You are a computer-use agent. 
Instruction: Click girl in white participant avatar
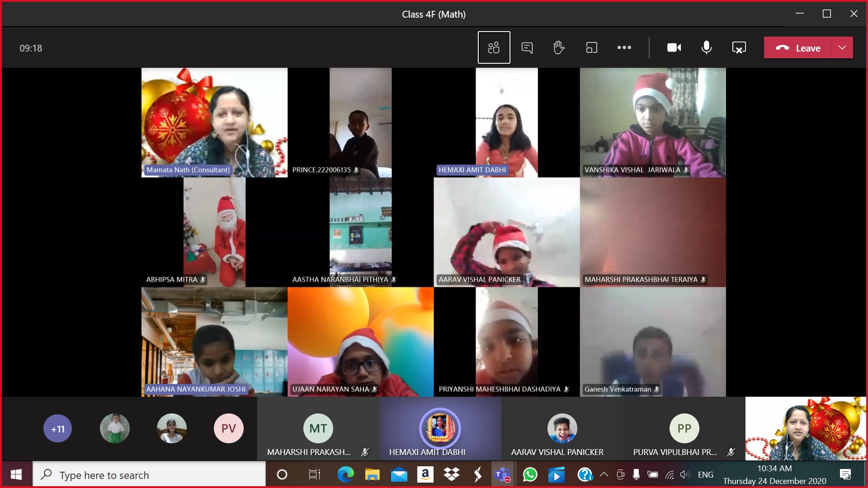point(171,428)
